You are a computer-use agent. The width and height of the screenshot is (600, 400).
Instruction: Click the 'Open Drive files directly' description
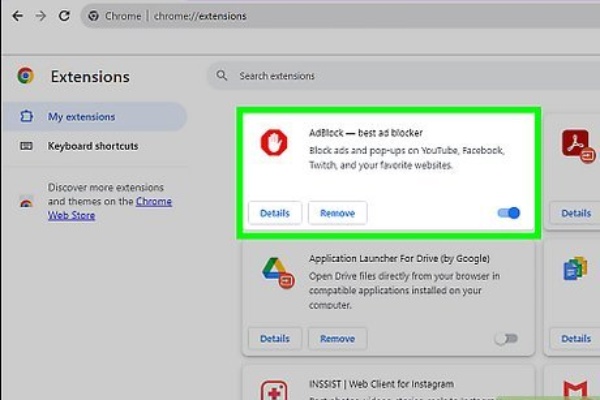pyautogui.click(x=404, y=291)
